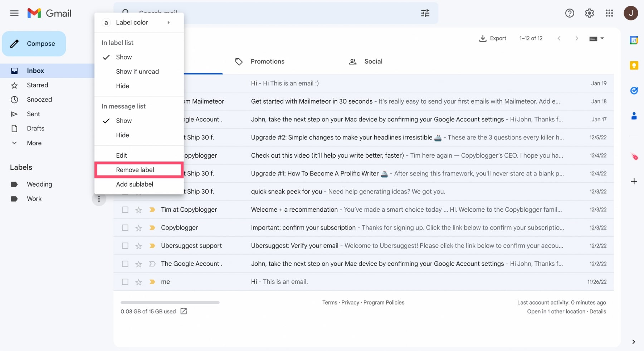Switch to the Social tab
The height and width of the screenshot is (351, 644).
point(366,62)
